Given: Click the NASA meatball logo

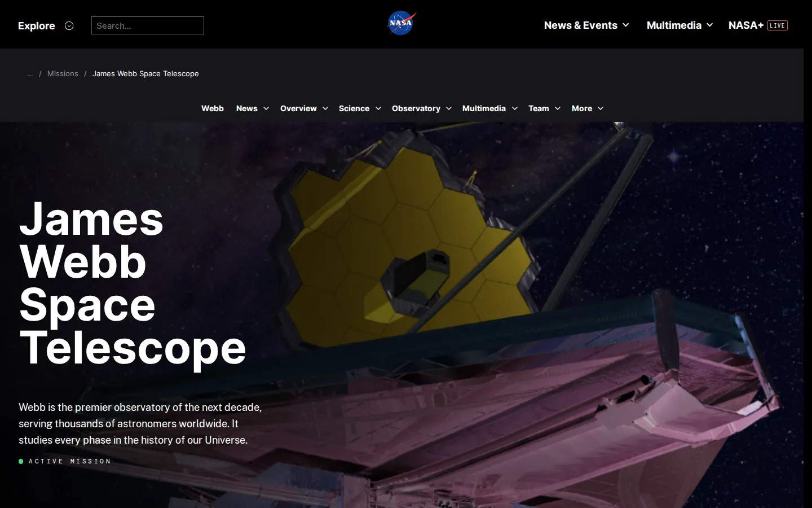Looking at the screenshot, I should click(401, 23).
